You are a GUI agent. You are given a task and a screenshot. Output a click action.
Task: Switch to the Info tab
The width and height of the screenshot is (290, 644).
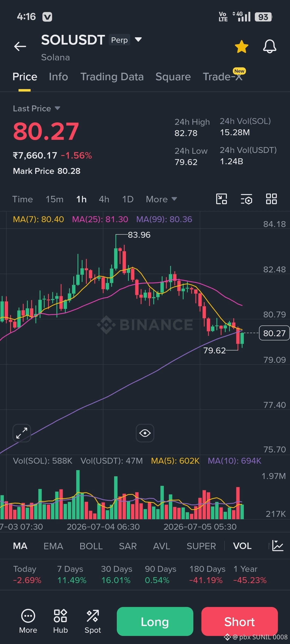pos(58,77)
